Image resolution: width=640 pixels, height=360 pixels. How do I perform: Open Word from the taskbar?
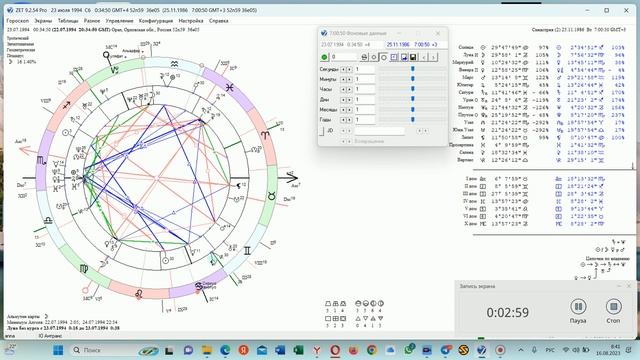coord(280,350)
